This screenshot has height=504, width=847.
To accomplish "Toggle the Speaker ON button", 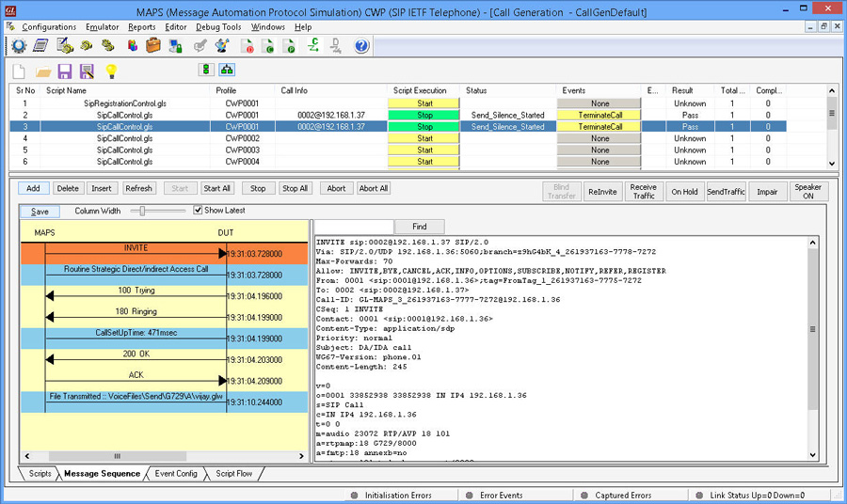I will point(807,192).
